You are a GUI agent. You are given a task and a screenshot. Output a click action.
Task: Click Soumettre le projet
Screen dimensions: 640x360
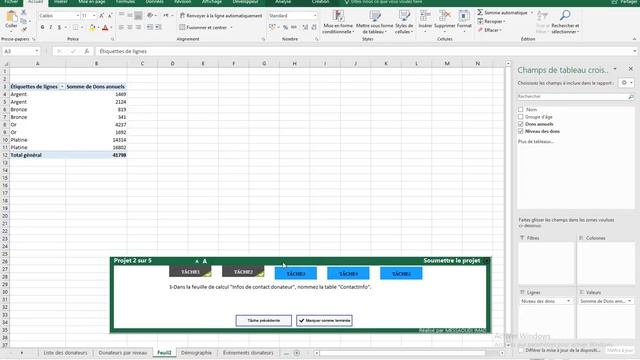click(451, 260)
